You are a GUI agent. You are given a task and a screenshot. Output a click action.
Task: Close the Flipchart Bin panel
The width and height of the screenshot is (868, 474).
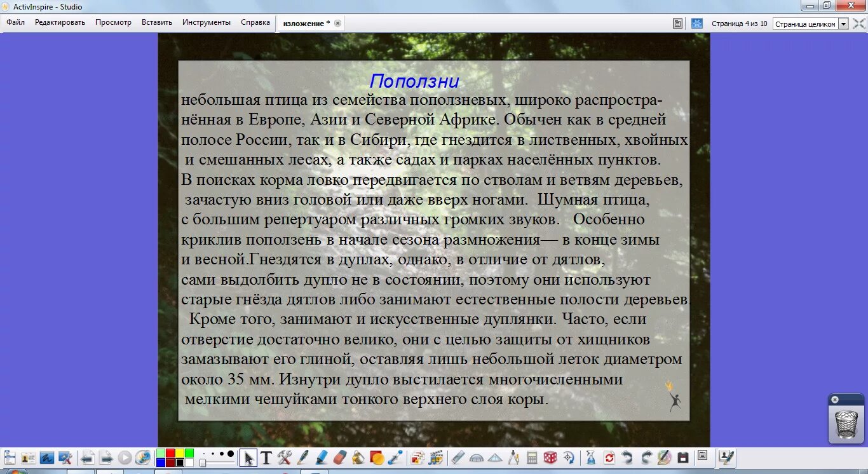[x=835, y=400]
